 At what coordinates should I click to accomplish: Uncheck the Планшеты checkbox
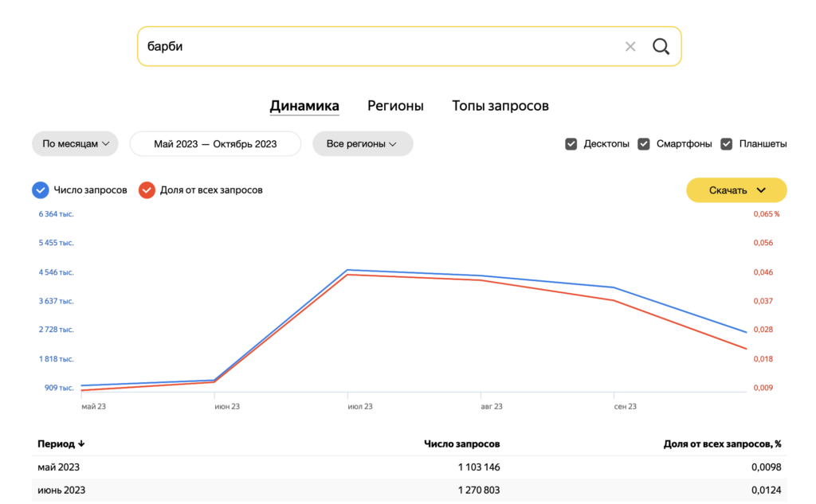pos(726,144)
